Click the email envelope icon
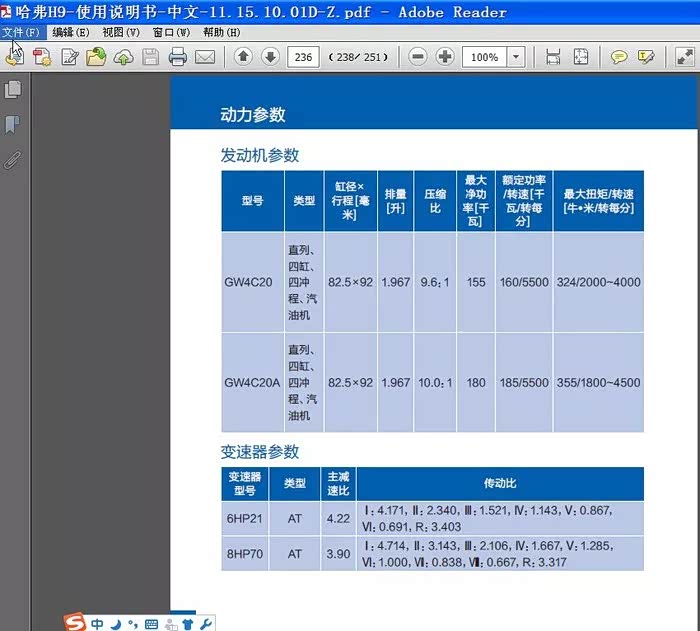 (205, 57)
